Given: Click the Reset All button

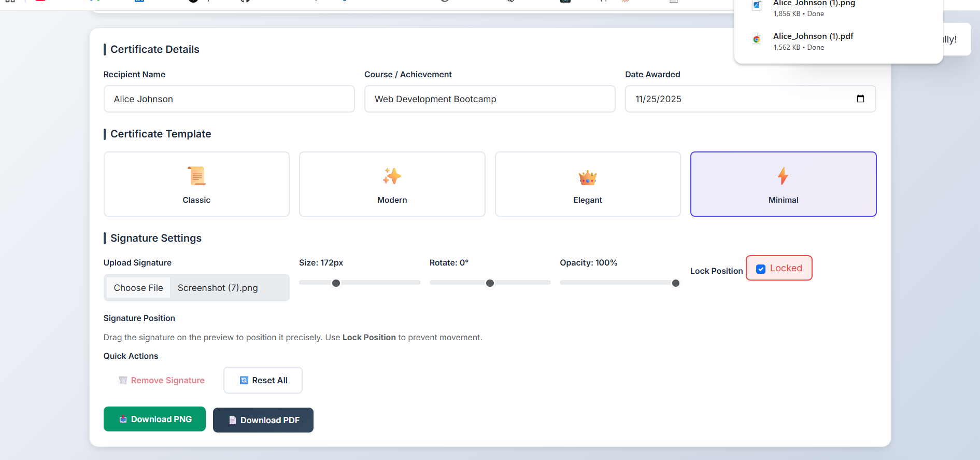Looking at the screenshot, I should pyautogui.click(x=263, y=380).
